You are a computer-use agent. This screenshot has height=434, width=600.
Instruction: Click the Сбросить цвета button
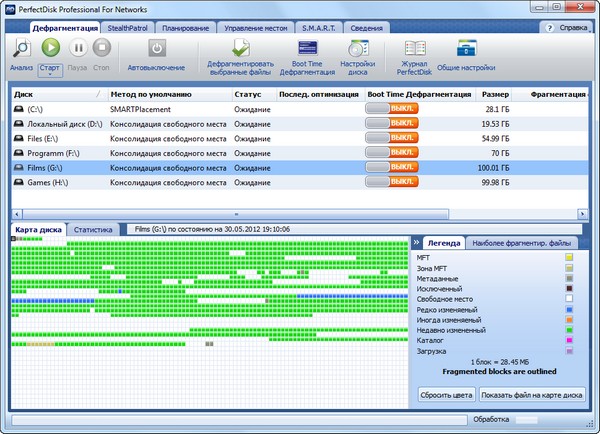click(x=445, y=393)
